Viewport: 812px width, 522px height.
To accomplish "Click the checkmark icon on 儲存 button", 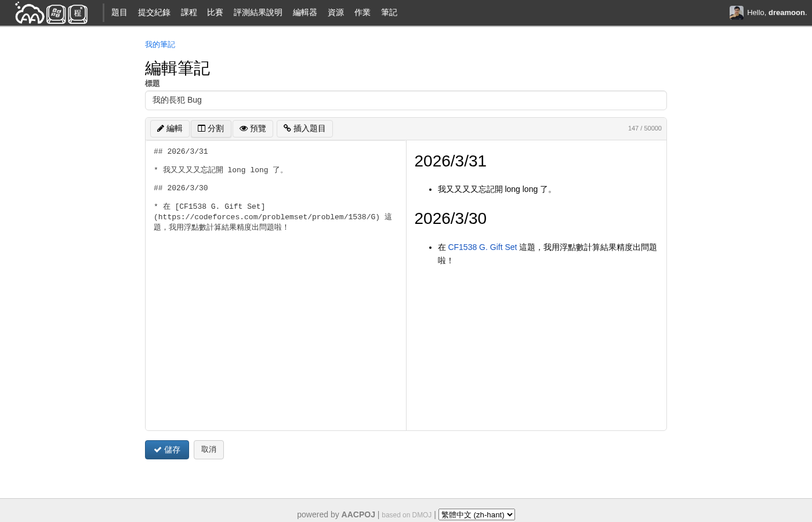I will pos(157,449).
